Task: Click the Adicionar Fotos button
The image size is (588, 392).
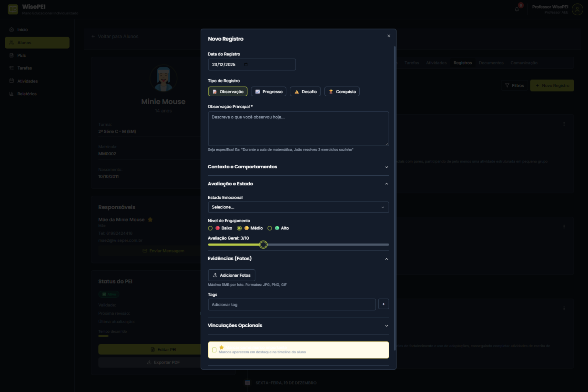Action: tap(231, 275)
